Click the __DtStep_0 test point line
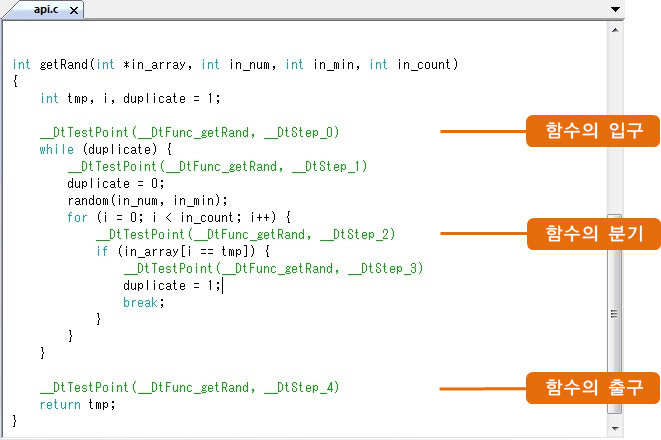This screenshot has height=440, width=661. coord(190,132)
